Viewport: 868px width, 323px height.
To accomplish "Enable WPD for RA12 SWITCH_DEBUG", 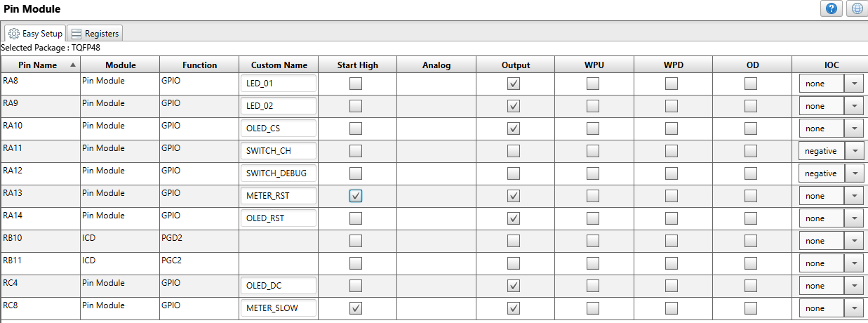I will (672, 173).
